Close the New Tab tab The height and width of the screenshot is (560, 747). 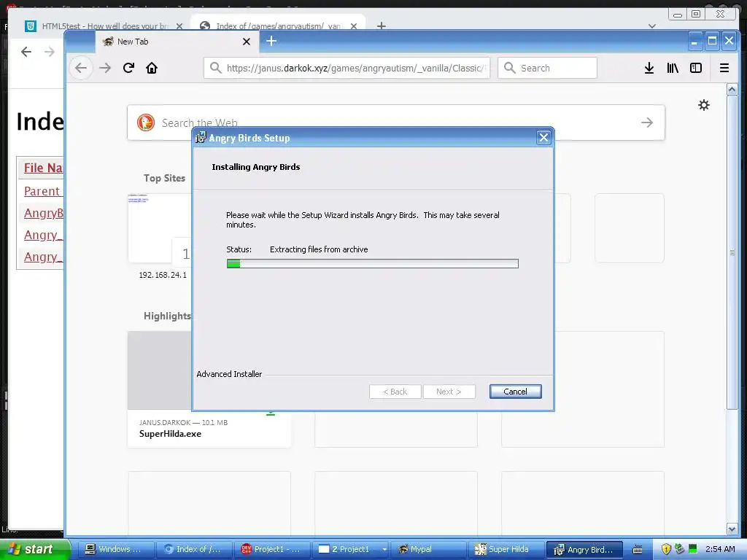click(x=247, y=42)
